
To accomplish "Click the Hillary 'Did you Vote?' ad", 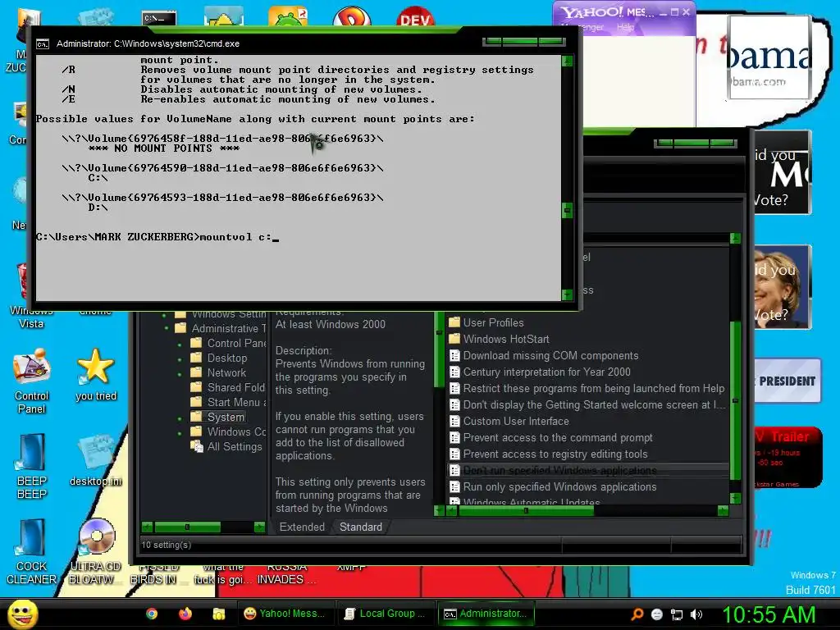I will coord(783,287).
